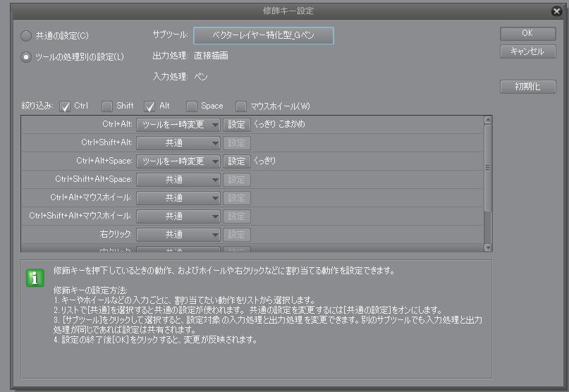The image size is (569, 392).
Task: Click the サブツール selector button
Action: pyautogui.click(x=263, y=35)
